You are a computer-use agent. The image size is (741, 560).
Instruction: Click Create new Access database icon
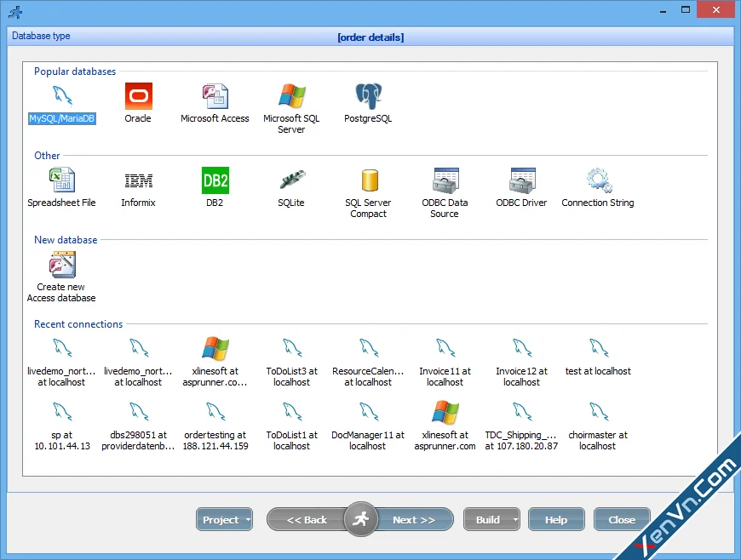[x=62, y=265]
